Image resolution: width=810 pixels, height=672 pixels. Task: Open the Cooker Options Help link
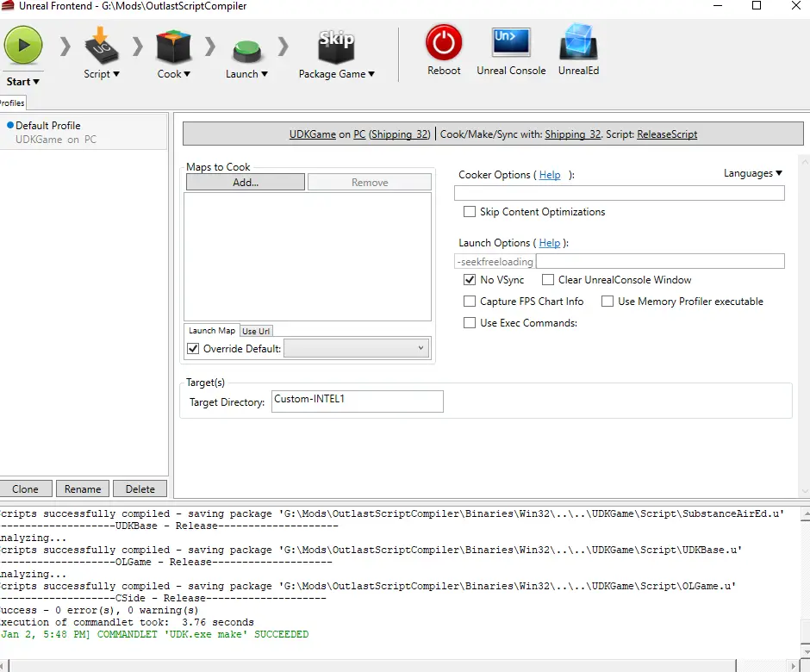[x=550, y=175]
